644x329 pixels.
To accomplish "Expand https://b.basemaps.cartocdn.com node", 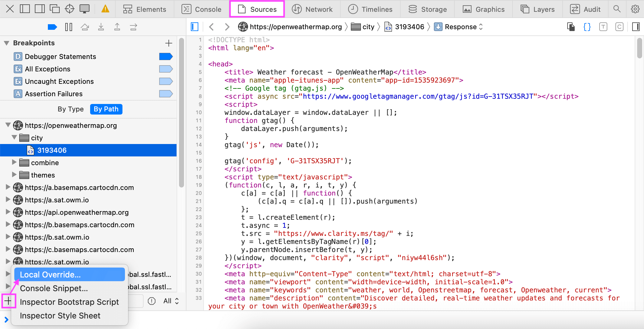I will [8, 224].
